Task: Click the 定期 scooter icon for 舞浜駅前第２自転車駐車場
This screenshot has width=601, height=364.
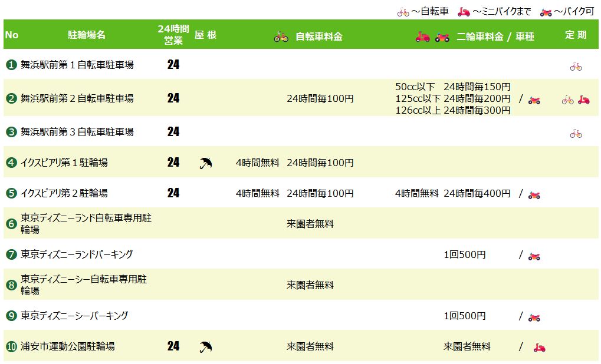Action: 583,100
